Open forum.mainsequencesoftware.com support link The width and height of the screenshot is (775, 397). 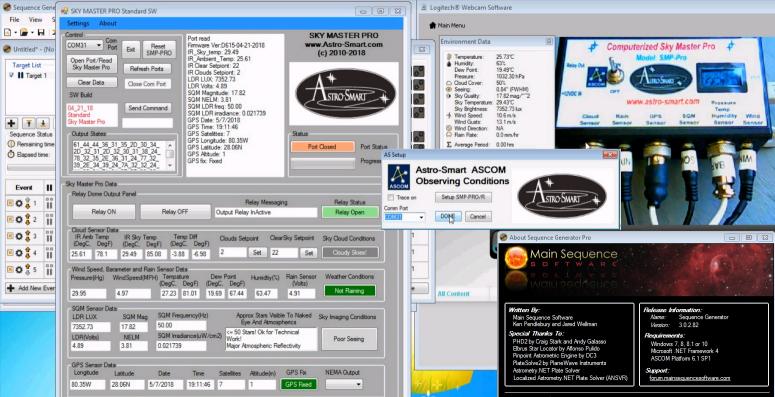click(x=690, y=378)
